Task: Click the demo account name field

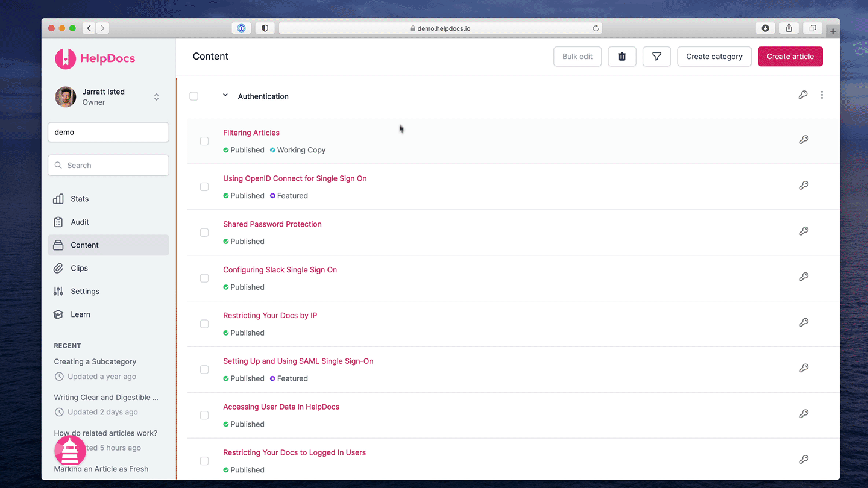Action: point(108,133)
